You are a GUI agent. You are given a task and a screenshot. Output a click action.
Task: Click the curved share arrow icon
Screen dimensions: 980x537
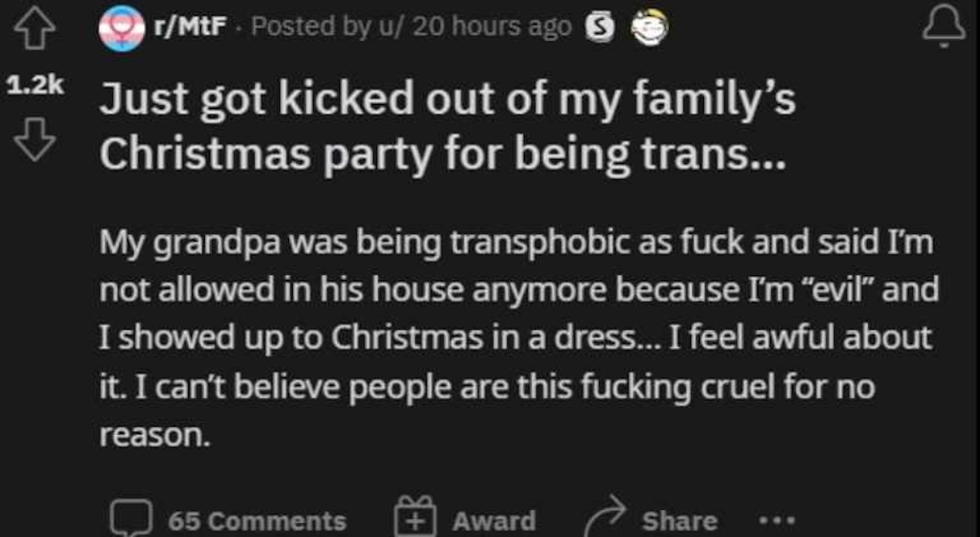[606, 517]
